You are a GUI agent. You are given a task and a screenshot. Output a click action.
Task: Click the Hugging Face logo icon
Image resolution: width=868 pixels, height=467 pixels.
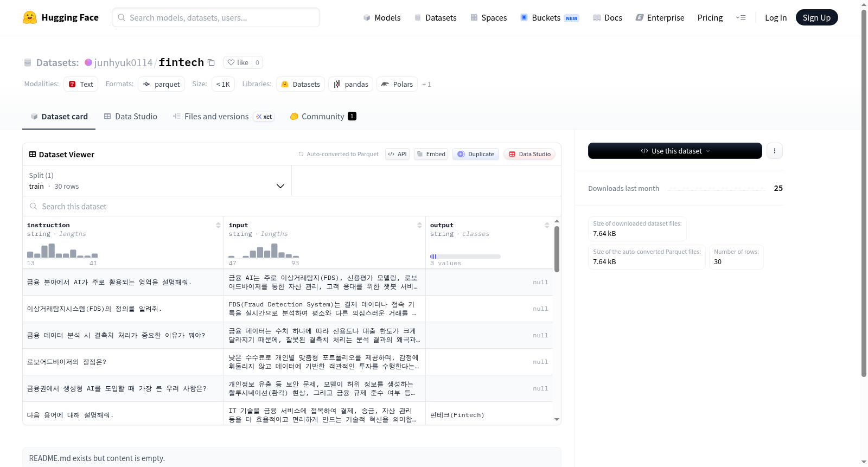pyautogui.click(x=30, y=17)
